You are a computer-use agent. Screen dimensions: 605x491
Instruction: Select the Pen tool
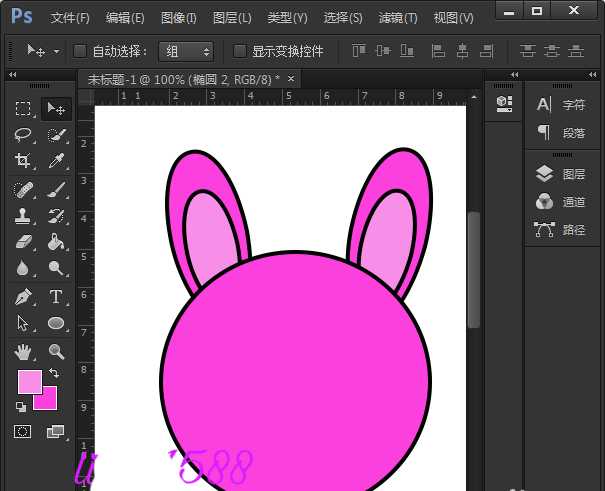click(23, 297)
